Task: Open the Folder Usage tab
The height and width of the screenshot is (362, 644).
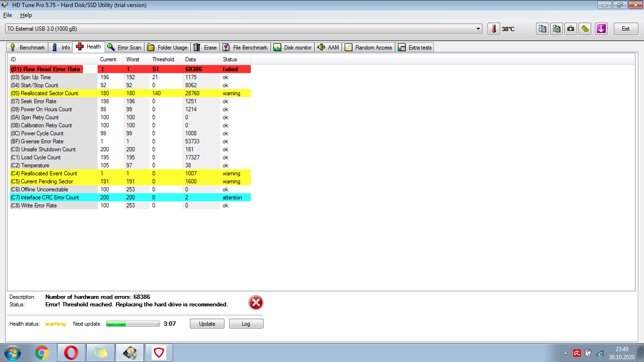Action: [x=167, y=47]
